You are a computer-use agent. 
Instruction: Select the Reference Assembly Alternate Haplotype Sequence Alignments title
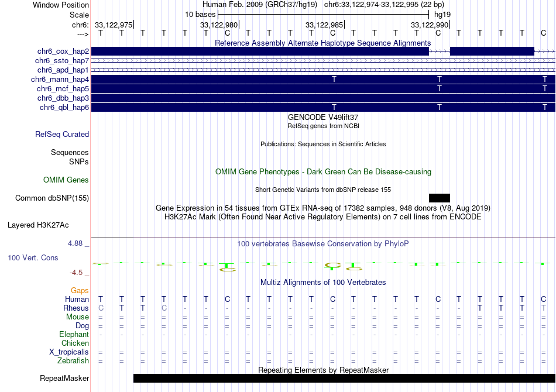[322, 43]
